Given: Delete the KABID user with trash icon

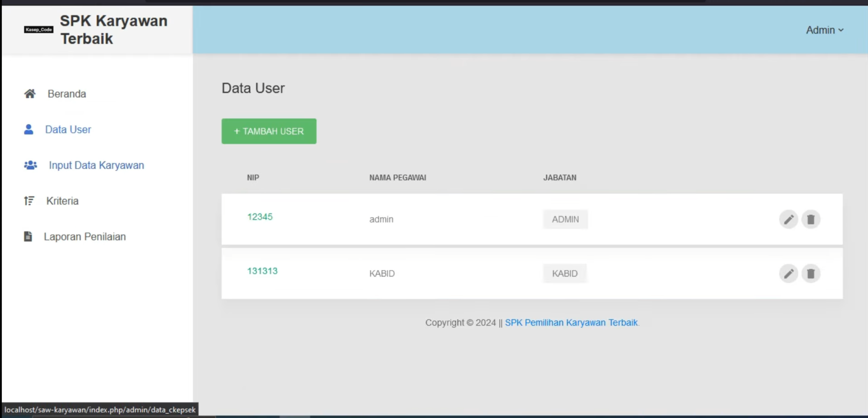Looking at the screenshot, I should pyautogui.click(x=811, y=274).
